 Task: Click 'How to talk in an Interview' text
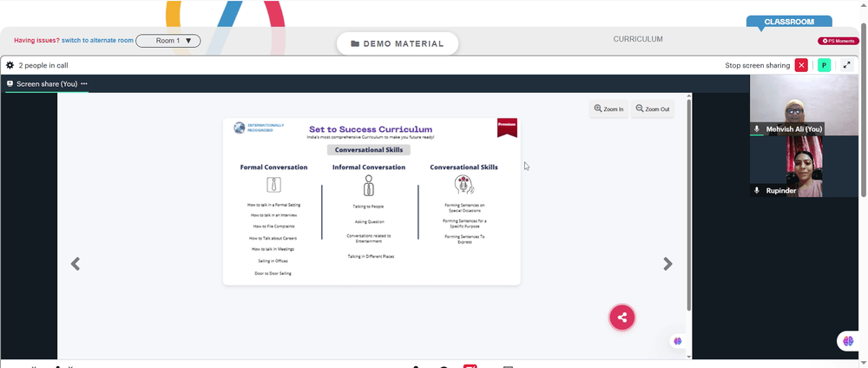point(274,215)
